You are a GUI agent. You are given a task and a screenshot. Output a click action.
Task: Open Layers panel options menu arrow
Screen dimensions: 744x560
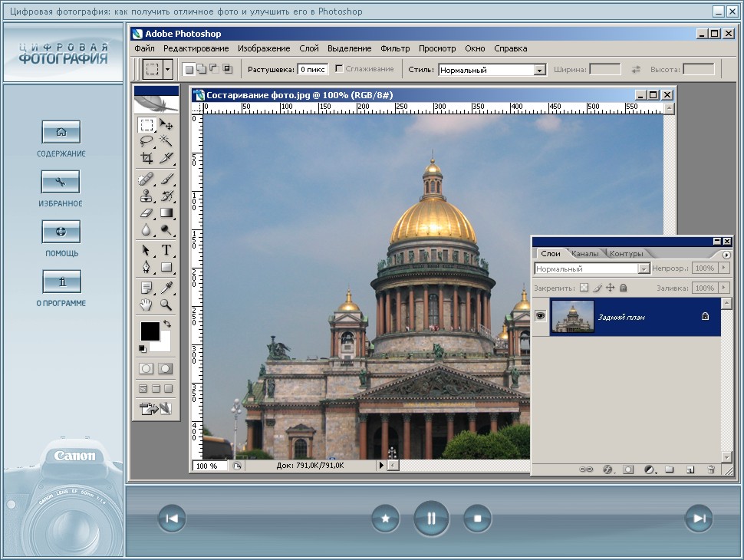click(x=726, y=255)
